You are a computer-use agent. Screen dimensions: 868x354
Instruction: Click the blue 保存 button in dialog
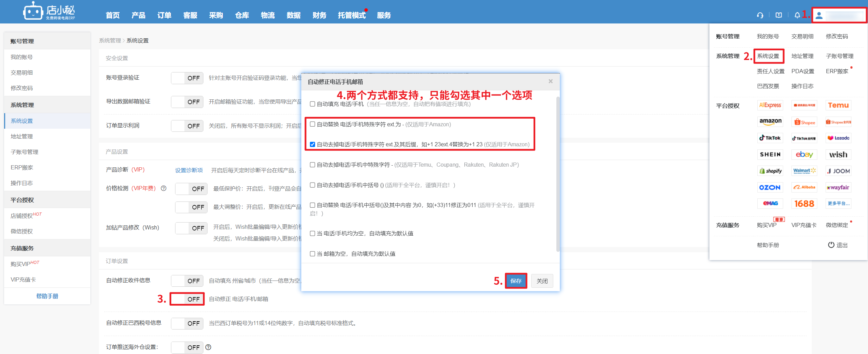coord(516,281)
